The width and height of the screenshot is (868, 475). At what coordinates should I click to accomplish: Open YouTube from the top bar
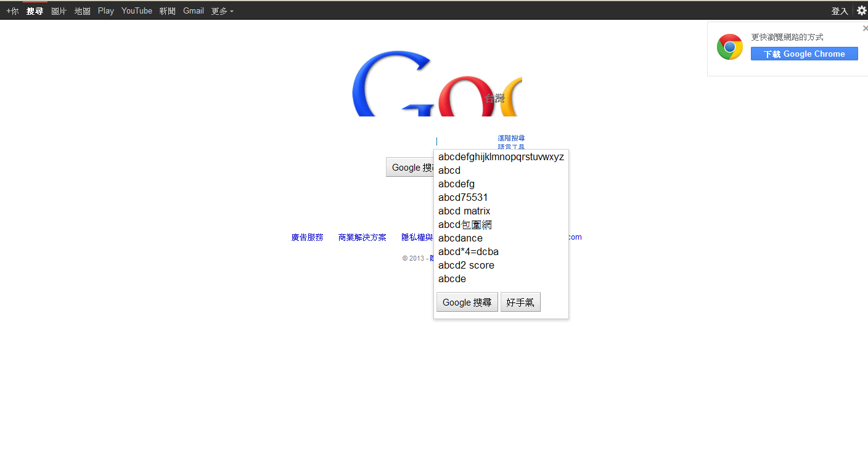pos(137,11)
